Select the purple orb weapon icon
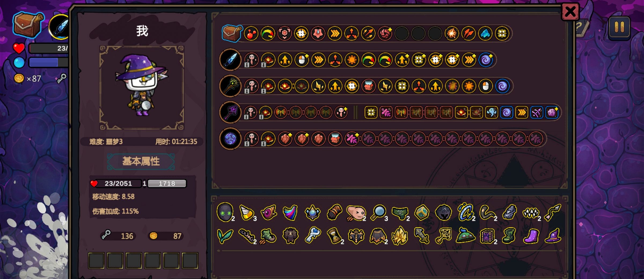The width and height of the screenshot is (644, 279). 230,139
